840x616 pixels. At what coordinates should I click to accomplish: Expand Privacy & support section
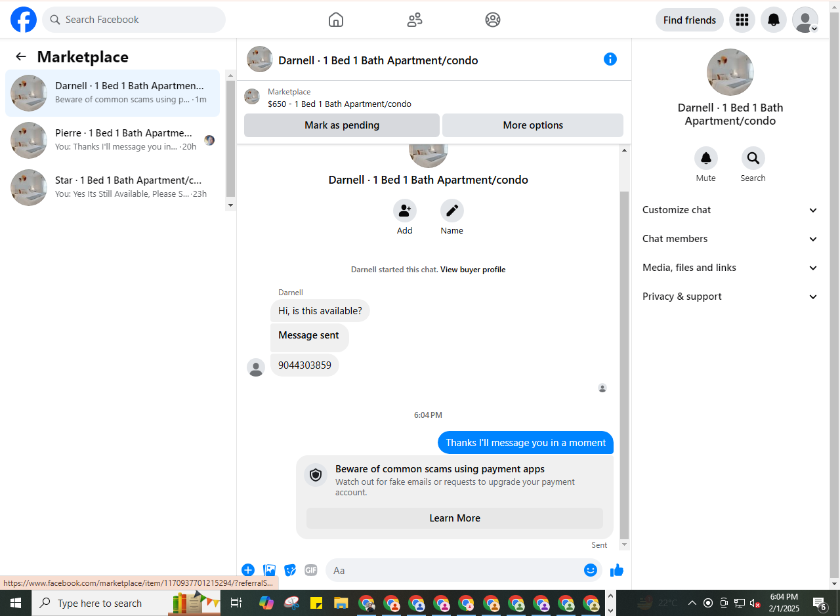(730, 297)
